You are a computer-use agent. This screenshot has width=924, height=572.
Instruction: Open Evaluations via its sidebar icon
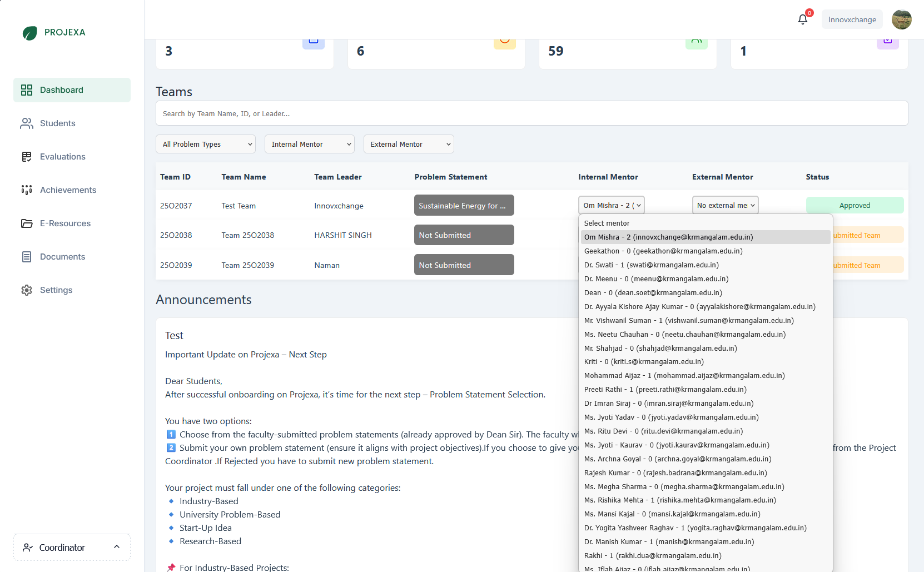[x=27, y=156]
